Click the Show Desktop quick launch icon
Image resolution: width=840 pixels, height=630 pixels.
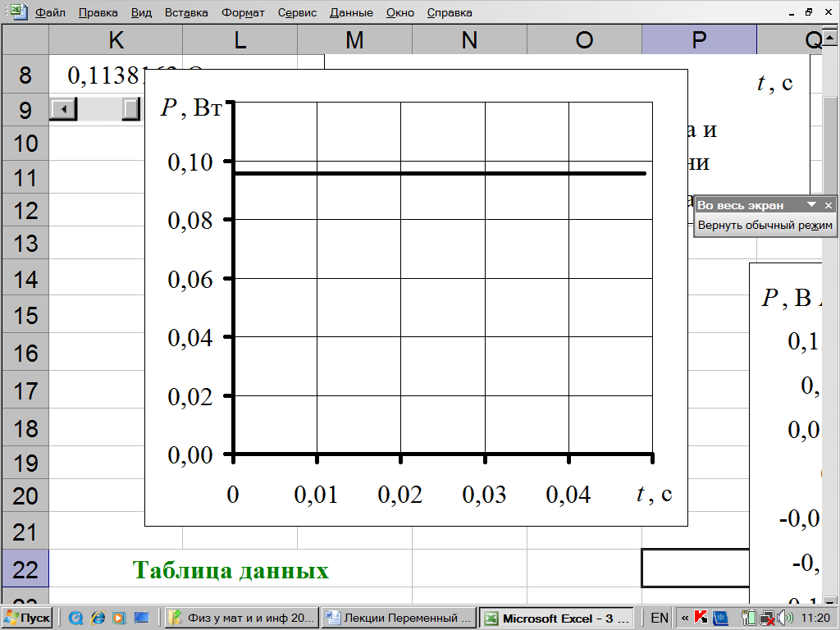pos(141,619)
